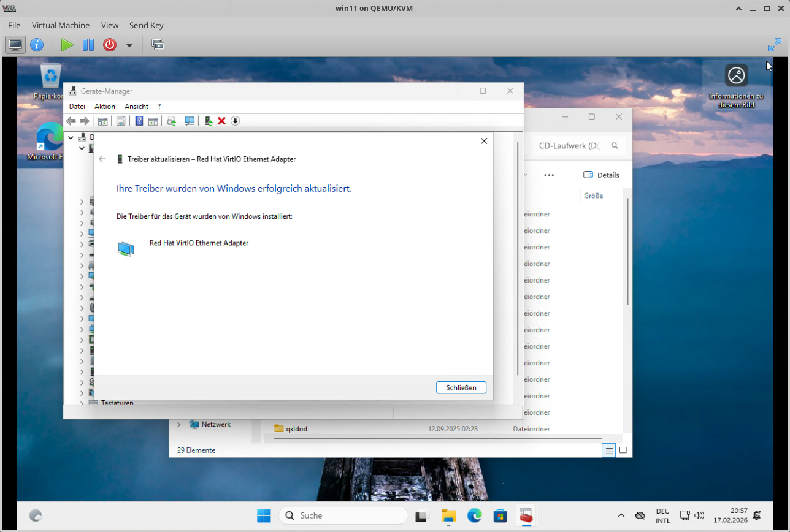790x532 pixels.
Task: Open the Send Key menu
Action: point(146,25)
